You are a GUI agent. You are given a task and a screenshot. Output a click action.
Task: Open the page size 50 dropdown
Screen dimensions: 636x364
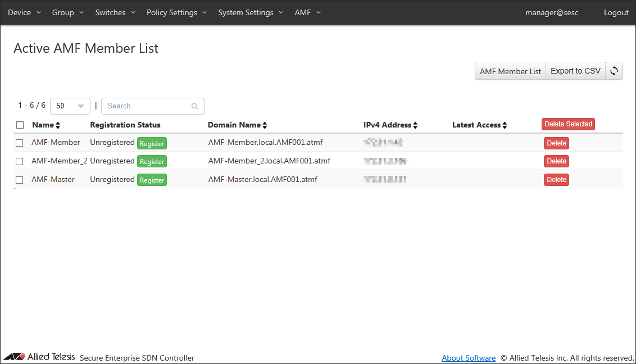(x=70, y=106)
